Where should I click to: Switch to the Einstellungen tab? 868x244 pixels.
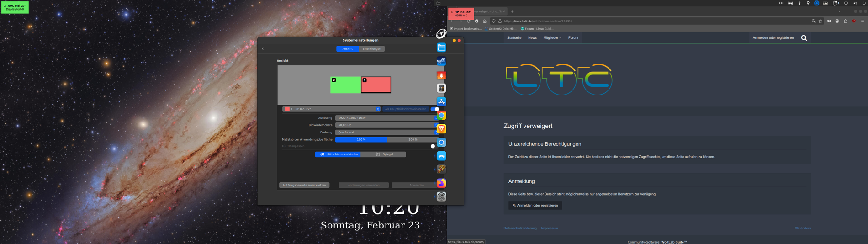pos(371,49)
